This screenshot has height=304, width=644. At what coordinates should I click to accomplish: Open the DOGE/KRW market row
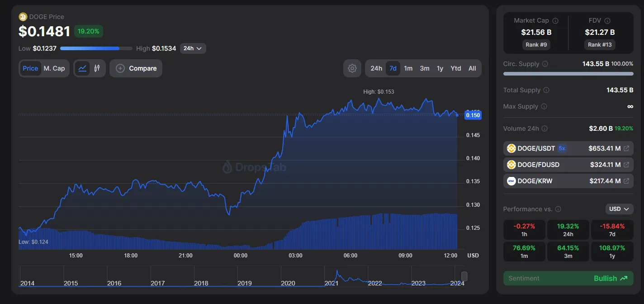(x=568, y=181)
